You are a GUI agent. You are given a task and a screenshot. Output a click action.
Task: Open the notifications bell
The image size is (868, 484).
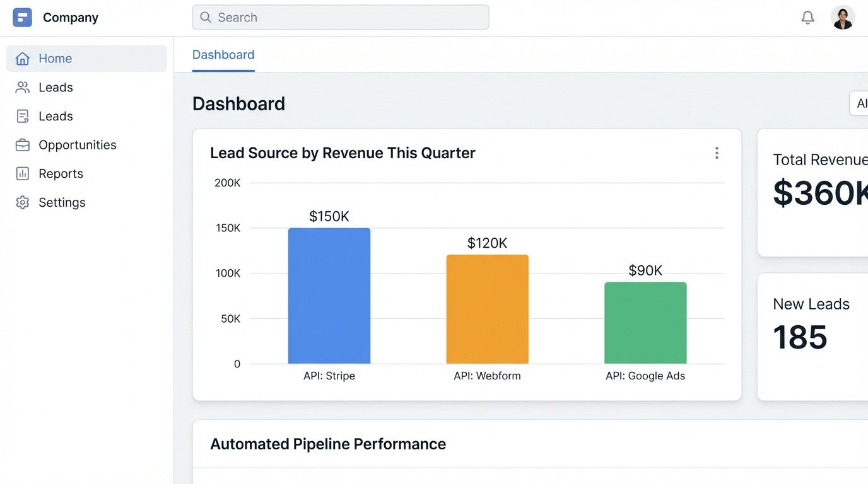807,18
